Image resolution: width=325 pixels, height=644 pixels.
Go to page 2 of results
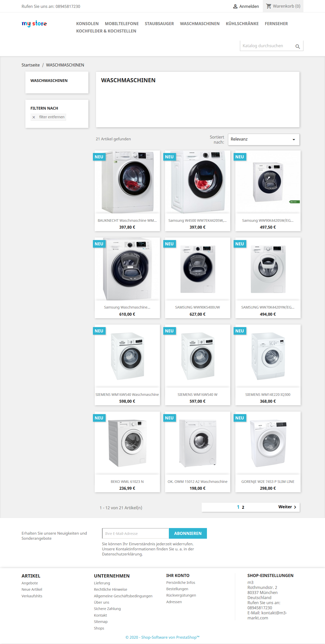243,507
